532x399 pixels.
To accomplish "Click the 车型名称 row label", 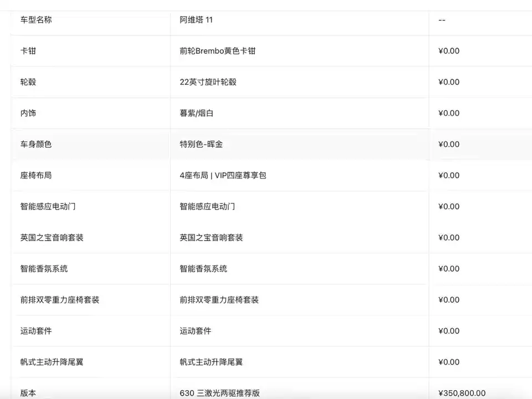I will [36, 20].
